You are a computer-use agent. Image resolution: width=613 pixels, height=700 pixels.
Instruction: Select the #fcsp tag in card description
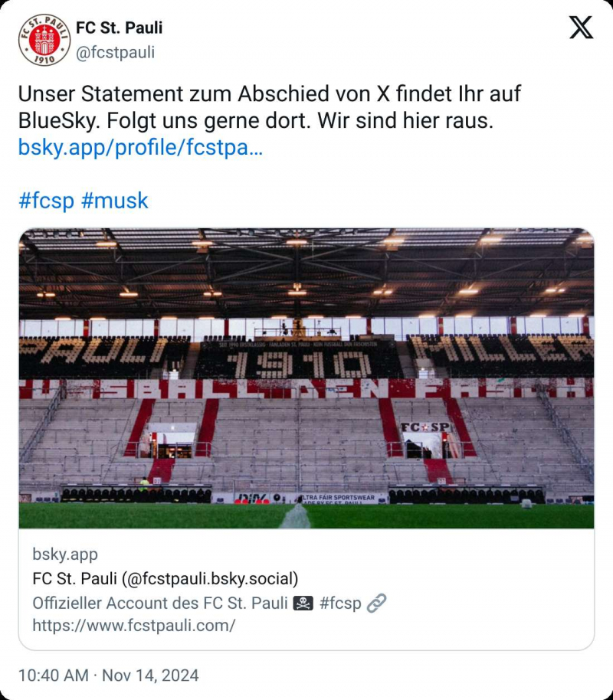pos(339,604)
